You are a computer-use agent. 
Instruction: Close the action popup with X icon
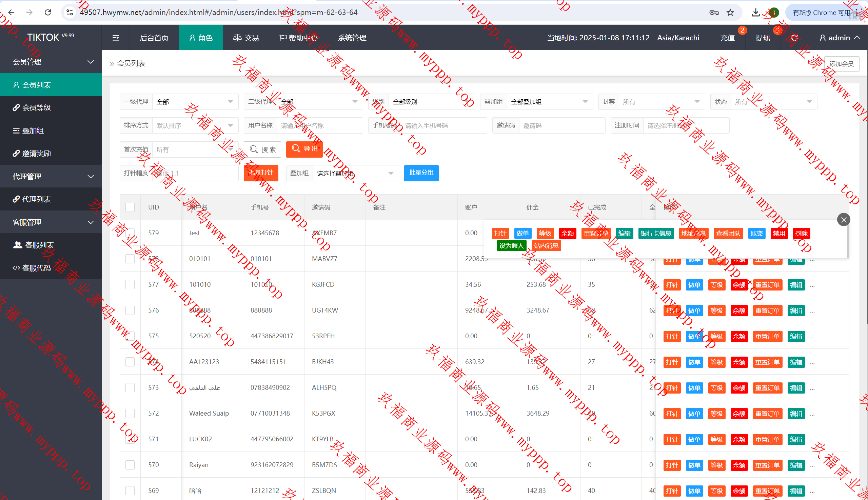coord(843,220)
